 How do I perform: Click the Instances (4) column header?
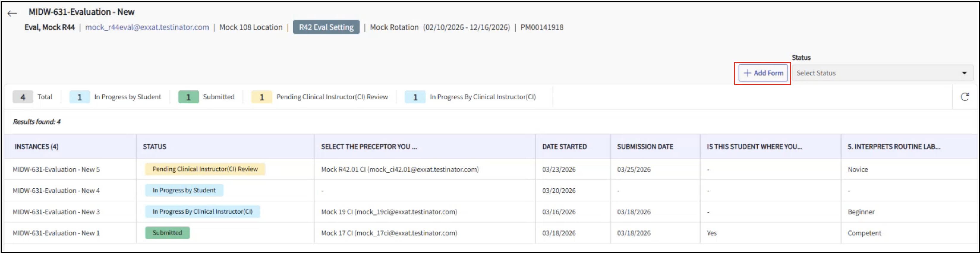click(x=37, y=147)
